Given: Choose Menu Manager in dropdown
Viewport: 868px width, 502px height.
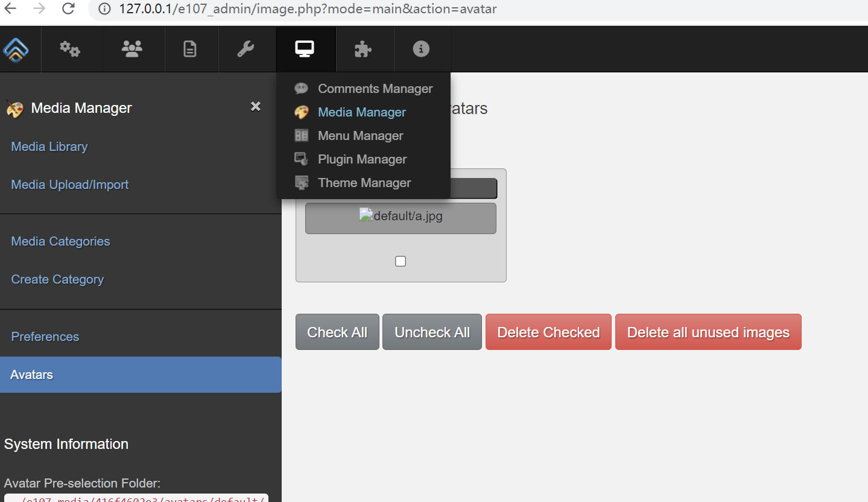Looking at the screenshot, I should tap(360, 136).
